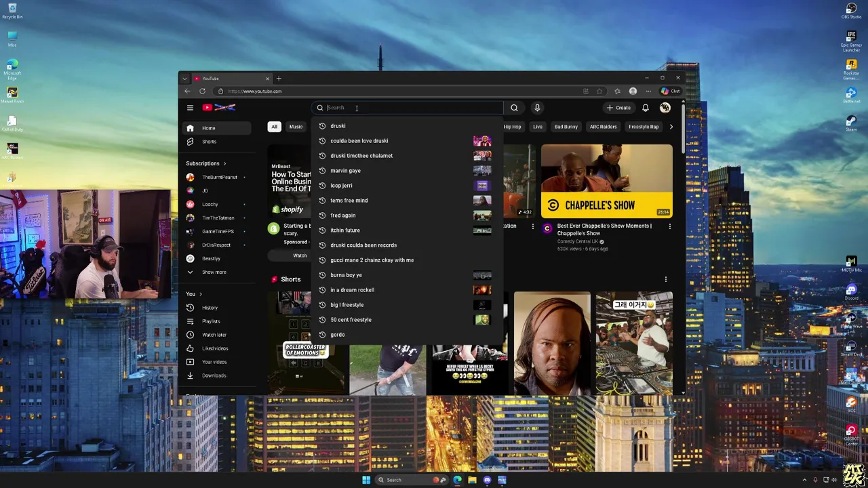
Task: Choose 'tems free mind' suggestion
Action: click(x=406, y=201)
